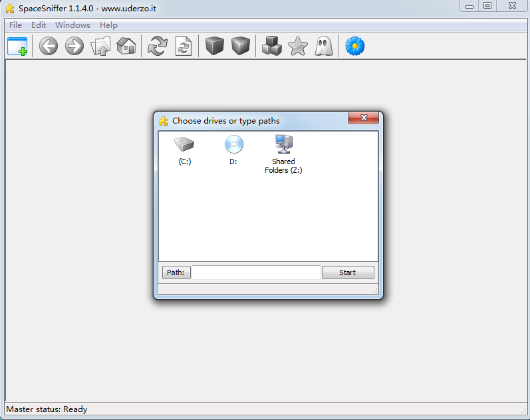Open the Edit menu
Screen dimensions: 530x420
click(x=39, y=25)
